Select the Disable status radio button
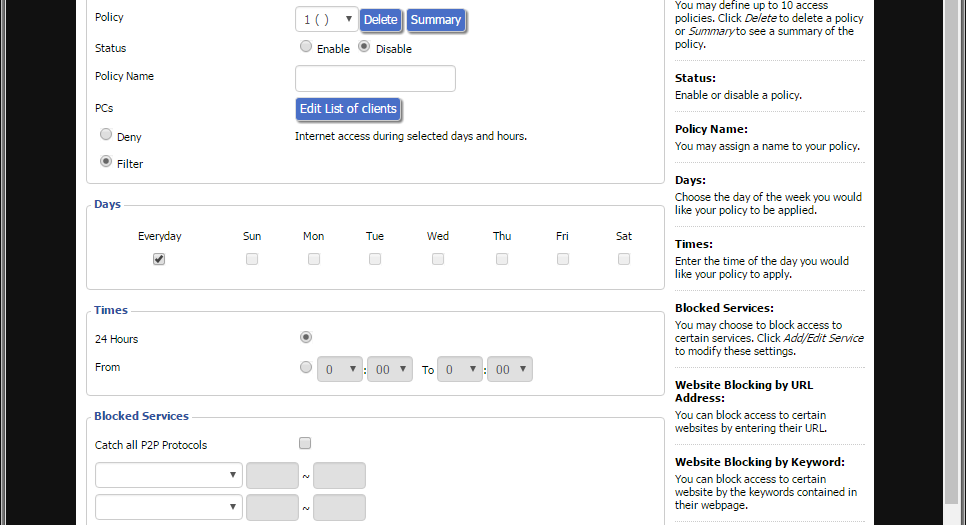 [364, 47]
